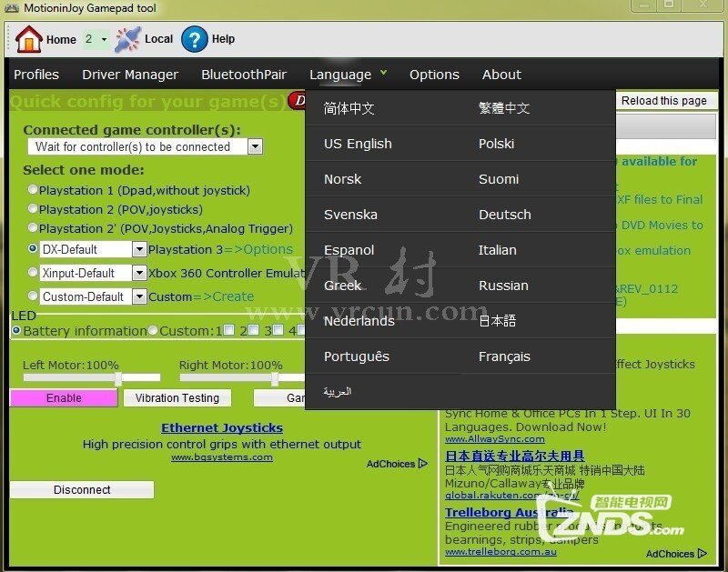Choose Suomi language
The width and height of the screenshot is (728, 572).
(x=498, y=179)
